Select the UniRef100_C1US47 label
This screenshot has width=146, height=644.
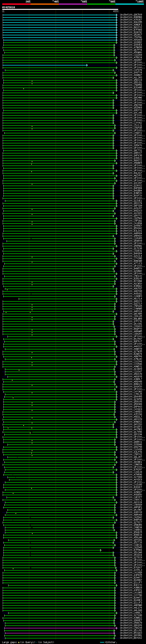[131, 371]
